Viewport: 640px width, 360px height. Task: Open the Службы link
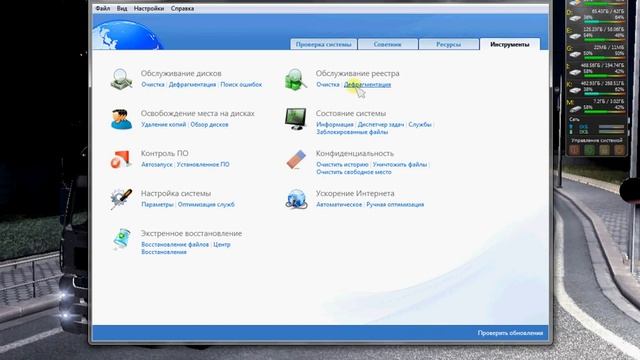420,124
